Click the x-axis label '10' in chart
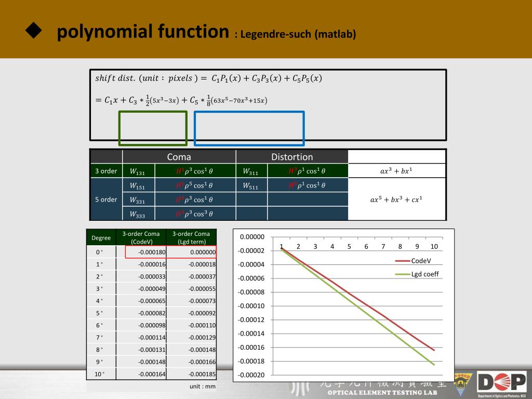The width and height of the screenshot is (532, 399). click(x=434, y=247)
